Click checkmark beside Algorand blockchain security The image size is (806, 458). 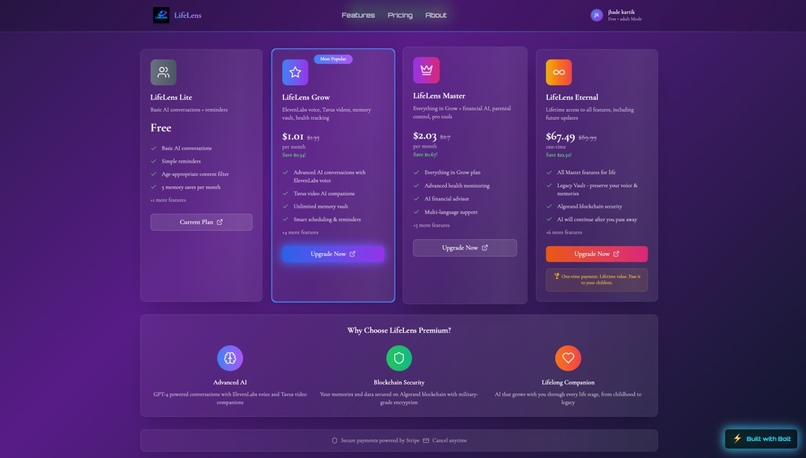pos(549,206)
